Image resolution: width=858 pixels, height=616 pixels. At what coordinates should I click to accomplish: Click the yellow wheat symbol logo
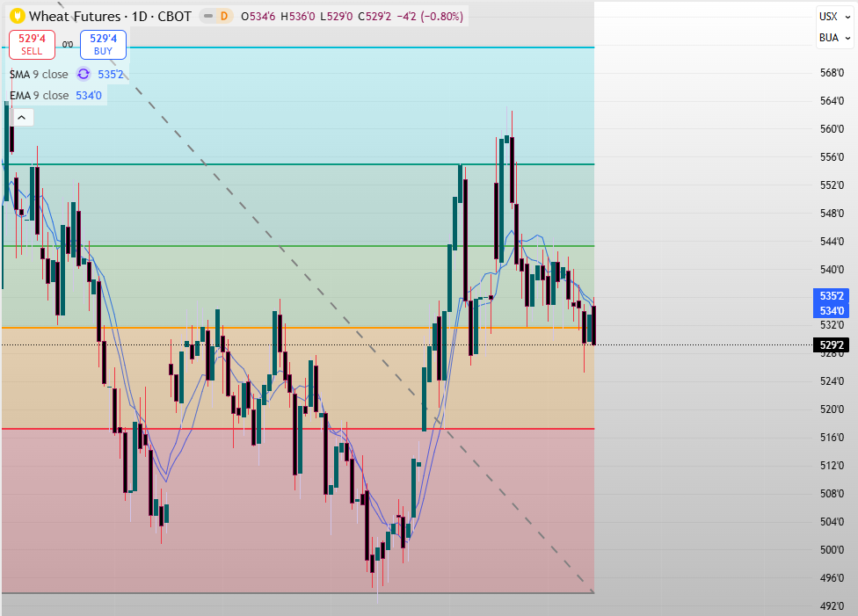(x=17, y=16)
